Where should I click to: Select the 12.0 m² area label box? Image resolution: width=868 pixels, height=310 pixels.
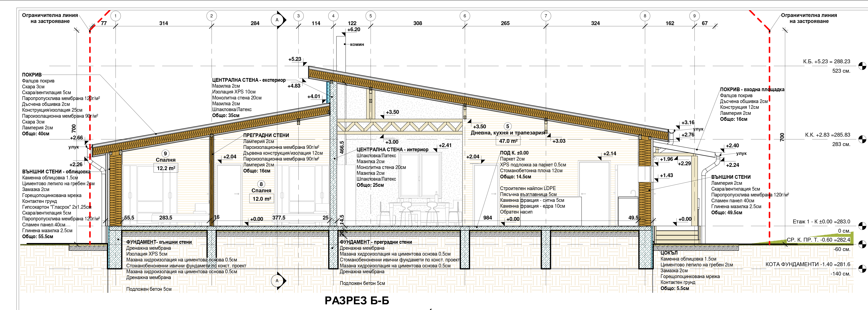pyautogui.click(x=262, y=199)
